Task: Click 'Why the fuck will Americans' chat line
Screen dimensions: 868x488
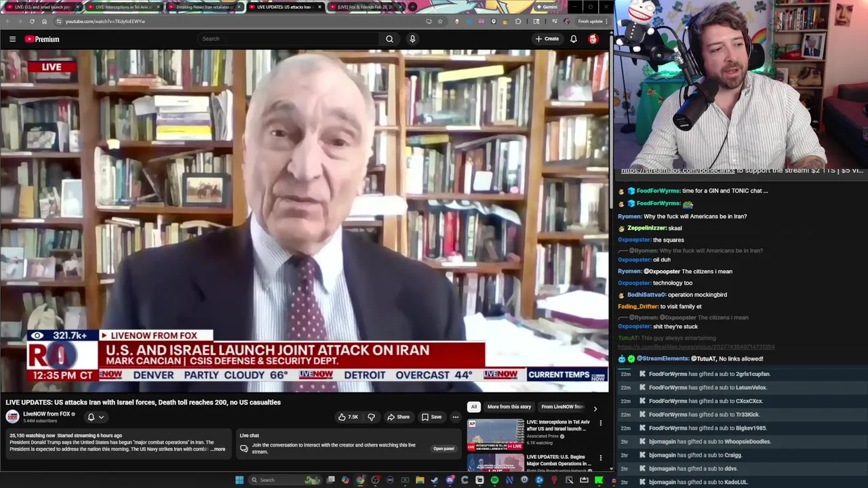Action: pyautogui.click(x=682, y=216)
